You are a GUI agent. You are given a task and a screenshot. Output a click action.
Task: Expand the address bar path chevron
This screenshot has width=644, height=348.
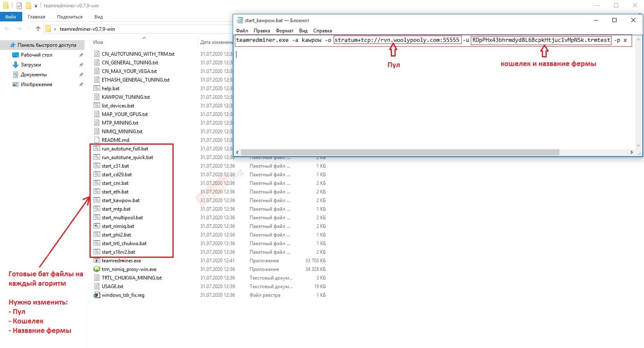tap(55, 29)
